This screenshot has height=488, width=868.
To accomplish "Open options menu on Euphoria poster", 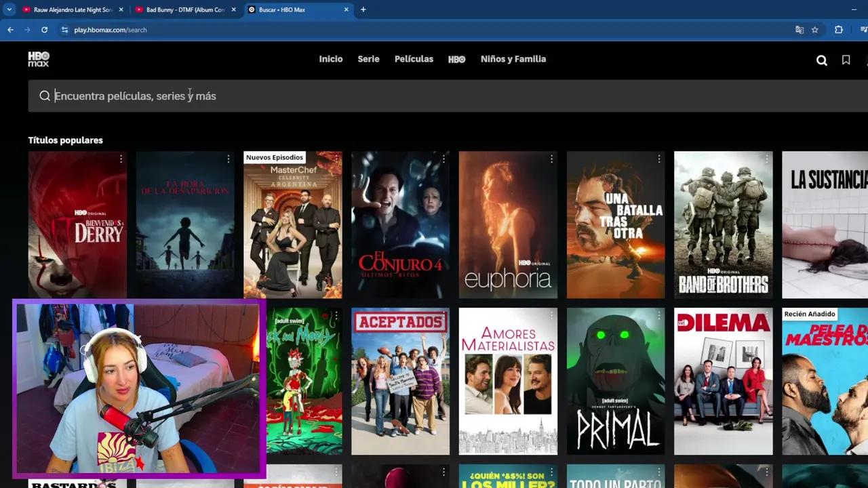I will point(551,159).
